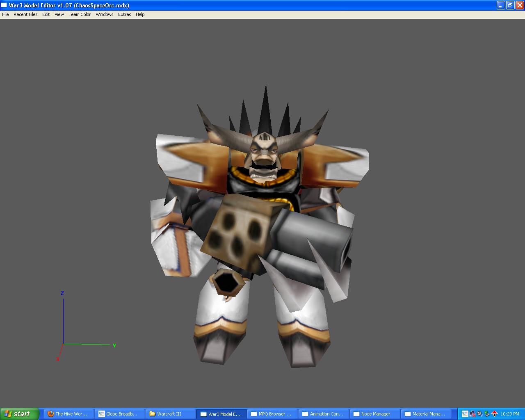Switch to Globe Broadband taskbar window
Screen dimensions: 525x420
pyautogui.click(x=119, y=414)
